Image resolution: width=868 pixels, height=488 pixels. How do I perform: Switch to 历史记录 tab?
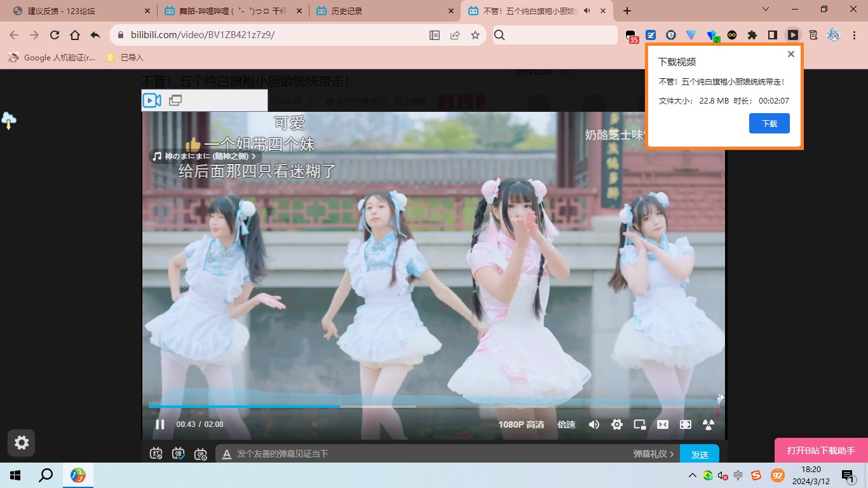click(384, 11)
